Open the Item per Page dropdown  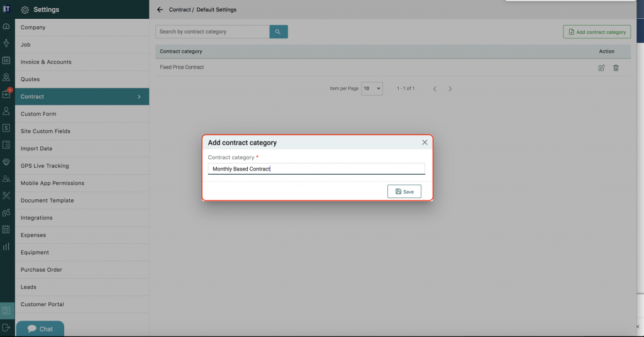coord(372,88)
